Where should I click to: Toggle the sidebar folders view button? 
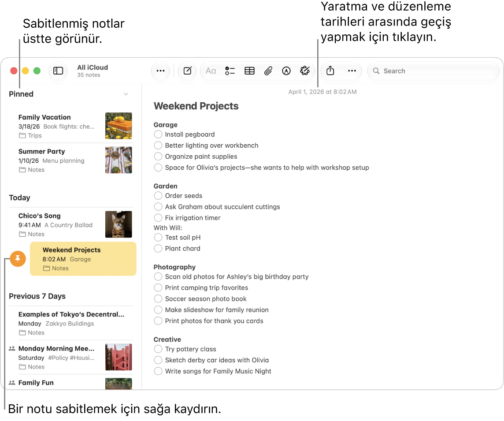click(x=58, y=71)
